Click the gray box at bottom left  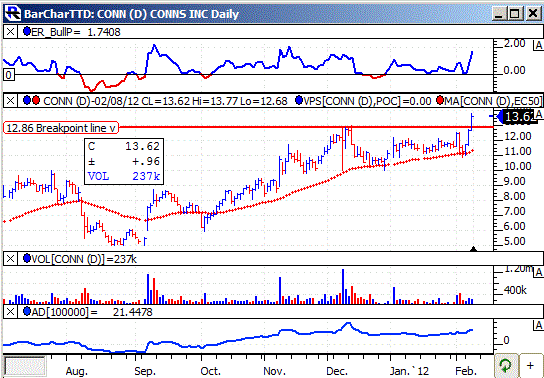pyautogui.click(x=24, y=365)
